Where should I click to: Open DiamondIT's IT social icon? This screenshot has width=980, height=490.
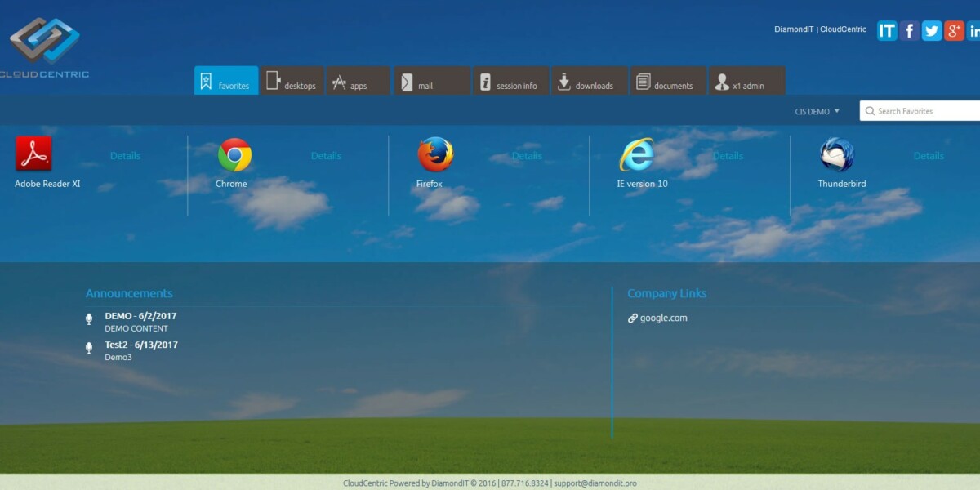click(x=887, y=31)
